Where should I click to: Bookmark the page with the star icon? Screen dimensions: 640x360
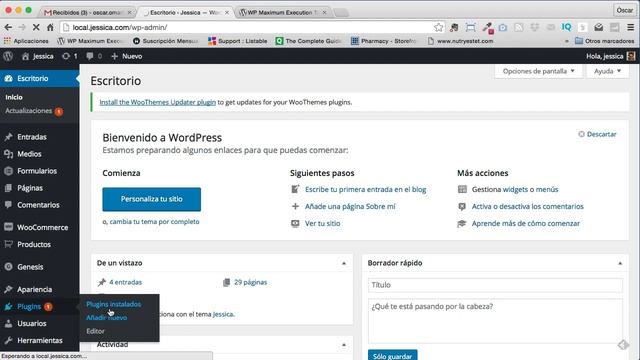[x=438, y=27]
